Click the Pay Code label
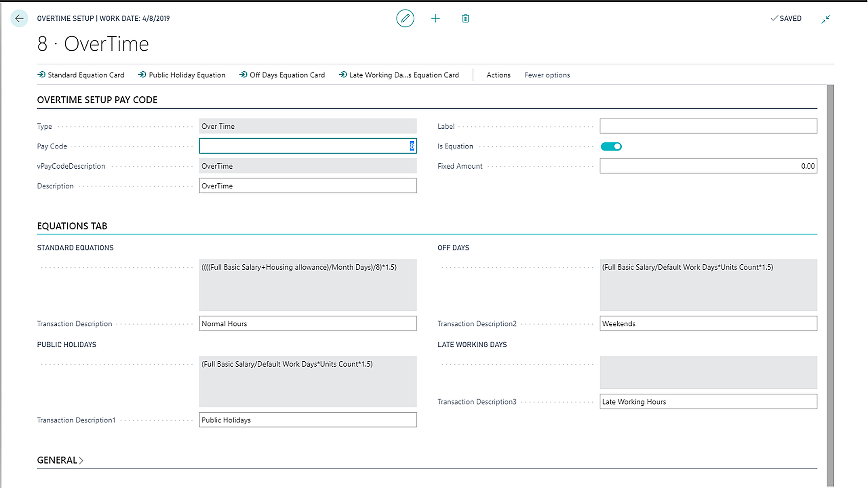 pyautogui.click(x=52, y=146)
